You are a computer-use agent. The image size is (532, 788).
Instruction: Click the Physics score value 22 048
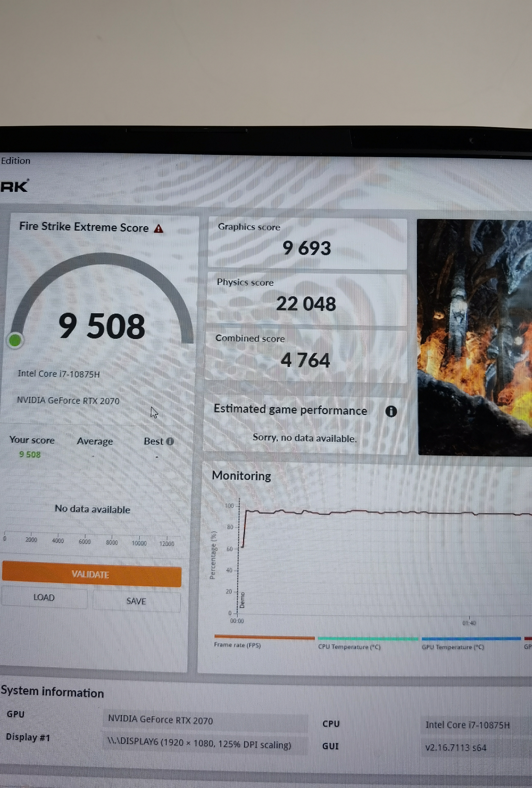click(x=306, y=304)
